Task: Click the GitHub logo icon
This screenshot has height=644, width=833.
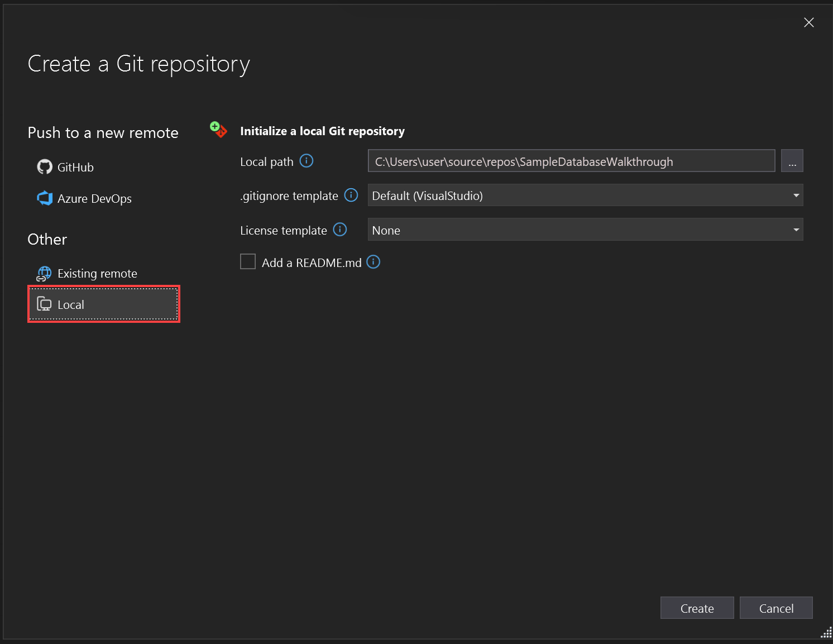Action: tap(44, 166)
